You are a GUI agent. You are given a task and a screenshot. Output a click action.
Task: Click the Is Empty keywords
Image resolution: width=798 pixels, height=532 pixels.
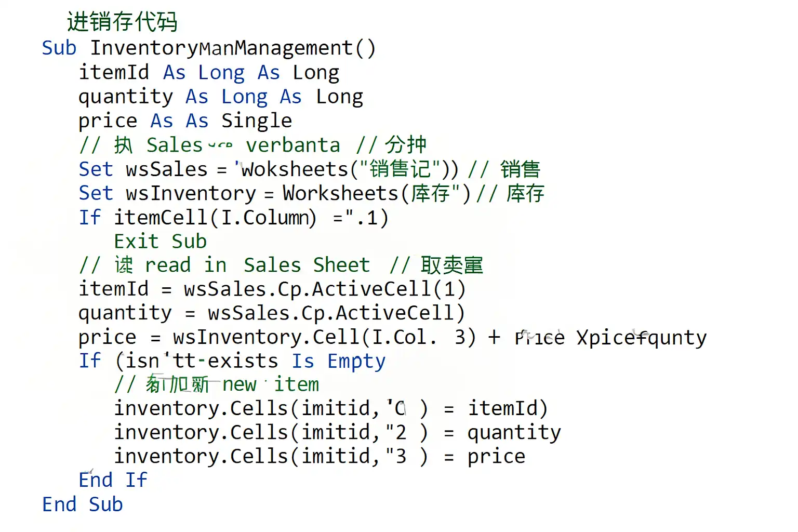tap(338, 361)
